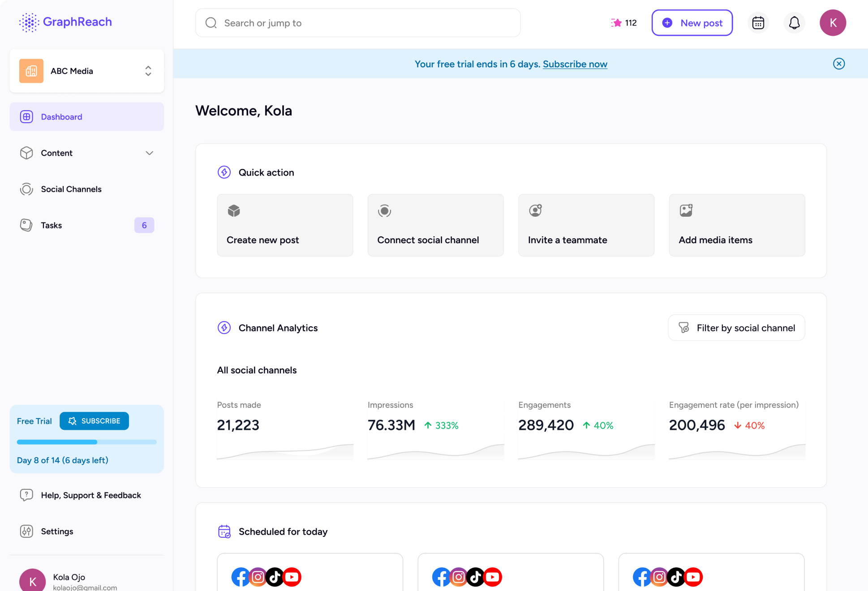Click the GraphReach logo
Image resolution: width=868 pixels, height=591 pixels.
coord(65,22)
